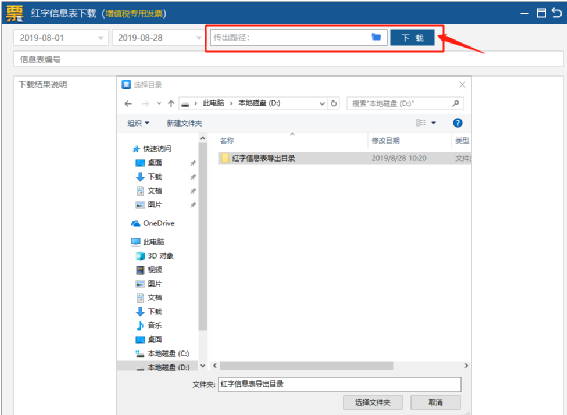Navigate up one folder level arrow
Viewport: 567px width, 415px height.
click(x=171, y=104)
